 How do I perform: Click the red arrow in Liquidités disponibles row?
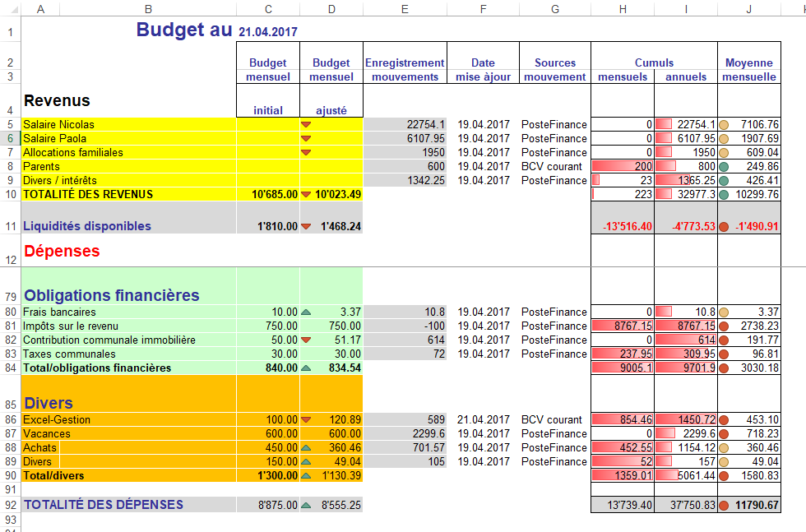(306, 226)
